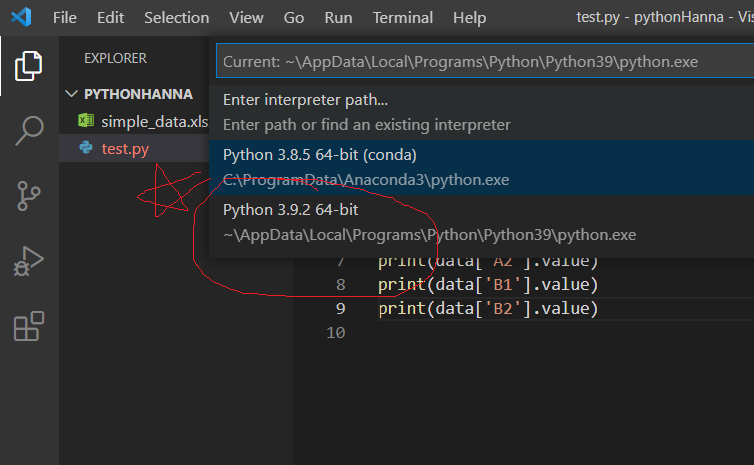Open the Go menu
This screenshot has height=465, width=754.
(x=293, y=18)
